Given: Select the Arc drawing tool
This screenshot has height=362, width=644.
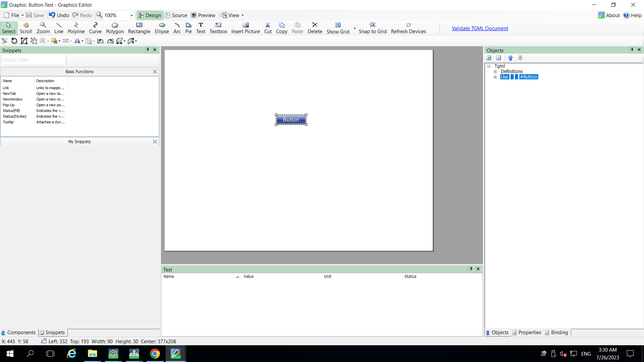Looking at the screenshot, I should coord(177,28).
